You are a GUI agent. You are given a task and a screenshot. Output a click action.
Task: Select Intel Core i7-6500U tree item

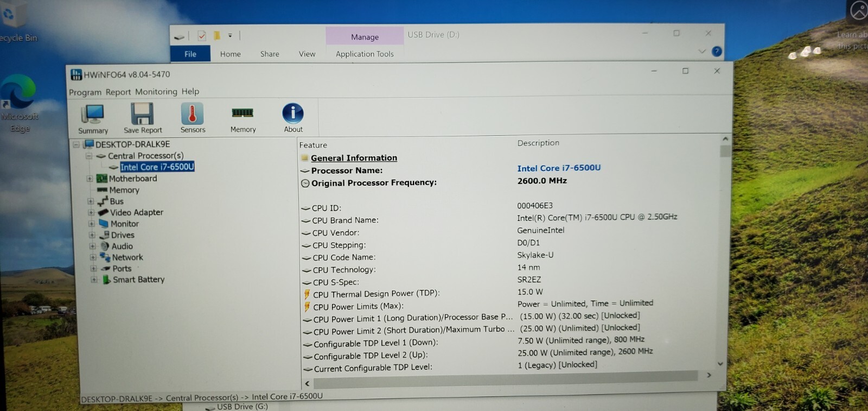coord(157,167)
